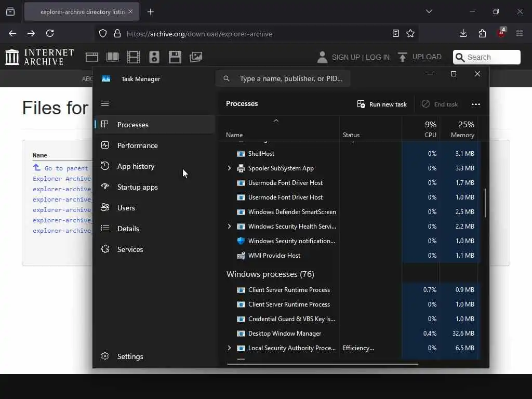Expand Spooler SubSystem App process

point(229,168)
